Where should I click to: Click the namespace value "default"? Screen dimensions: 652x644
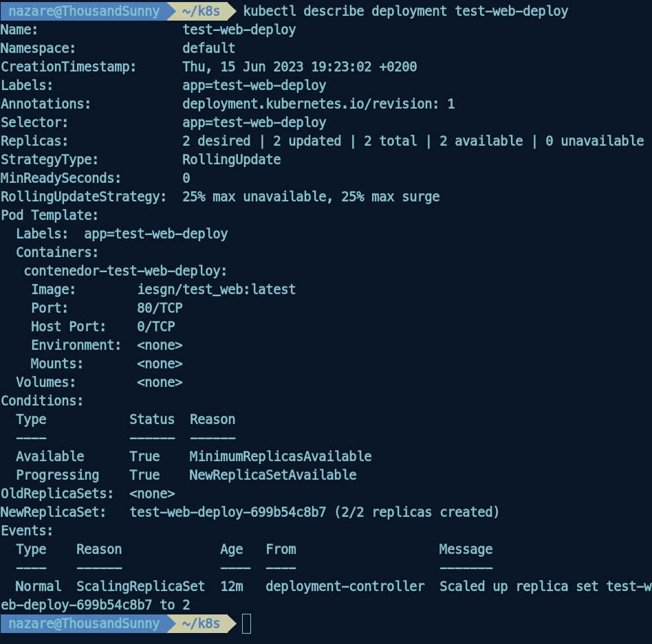[x=208, y=48]
